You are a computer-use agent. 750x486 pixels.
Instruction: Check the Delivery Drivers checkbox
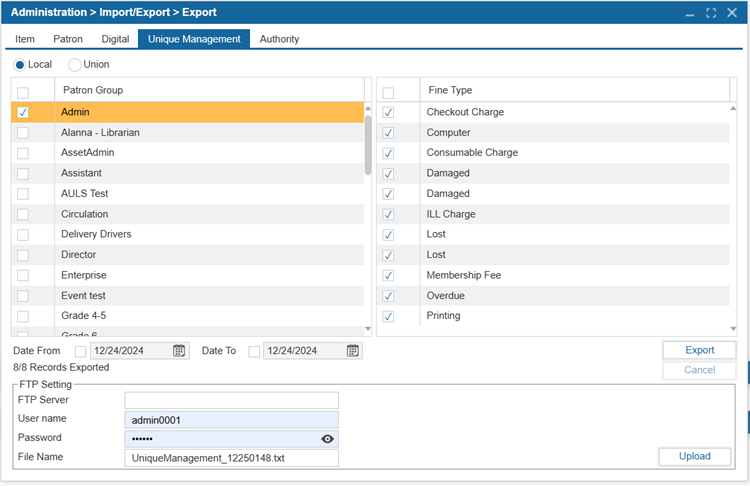pyautogui.click(x=23, y=235)
